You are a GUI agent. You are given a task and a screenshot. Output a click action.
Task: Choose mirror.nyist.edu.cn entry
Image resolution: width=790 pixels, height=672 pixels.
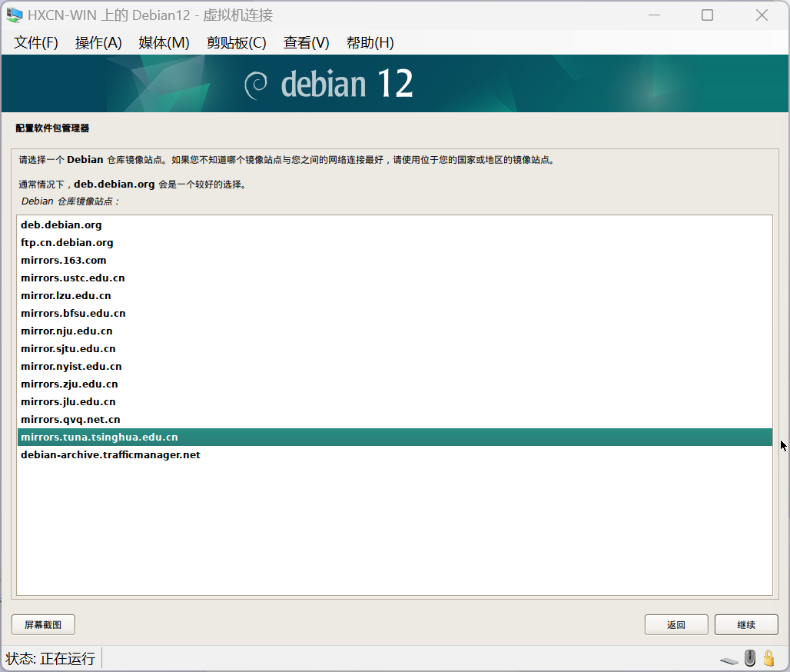pyautogui.click(x=394, y=366)
